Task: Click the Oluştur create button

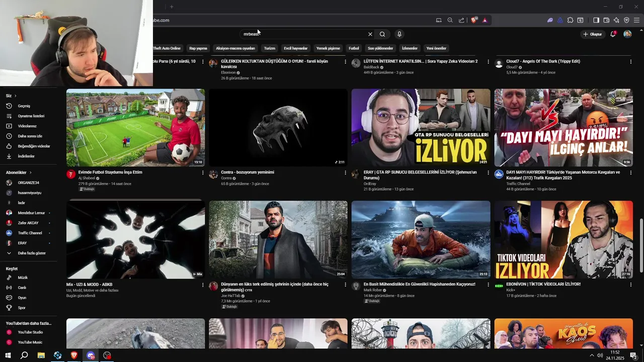Action: (592, 34)
